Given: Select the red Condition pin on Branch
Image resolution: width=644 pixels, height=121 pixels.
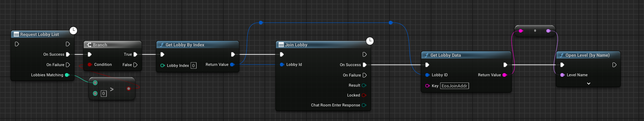Looking at the screenshot, I should point(90,65).
